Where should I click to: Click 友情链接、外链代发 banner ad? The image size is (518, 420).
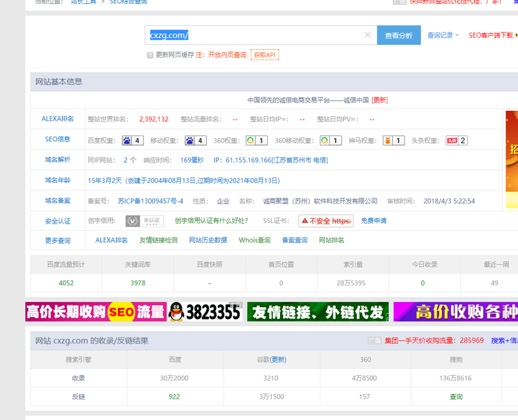pos(318,312)
